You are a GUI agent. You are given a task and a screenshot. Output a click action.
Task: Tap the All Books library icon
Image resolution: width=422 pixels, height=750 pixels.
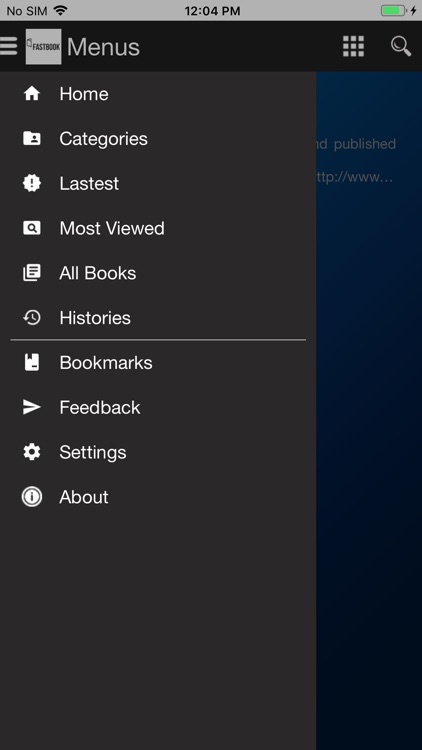click(x=32, y=273)
